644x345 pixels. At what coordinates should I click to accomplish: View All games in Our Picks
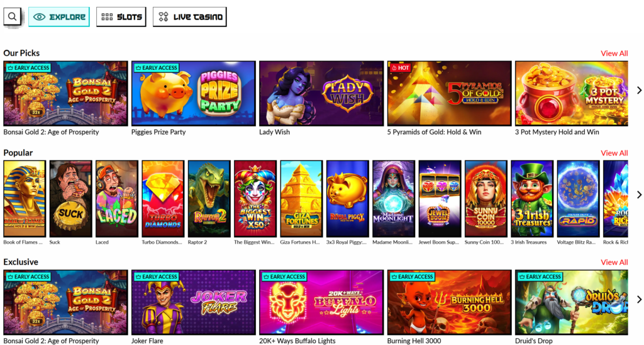[614, 54]
